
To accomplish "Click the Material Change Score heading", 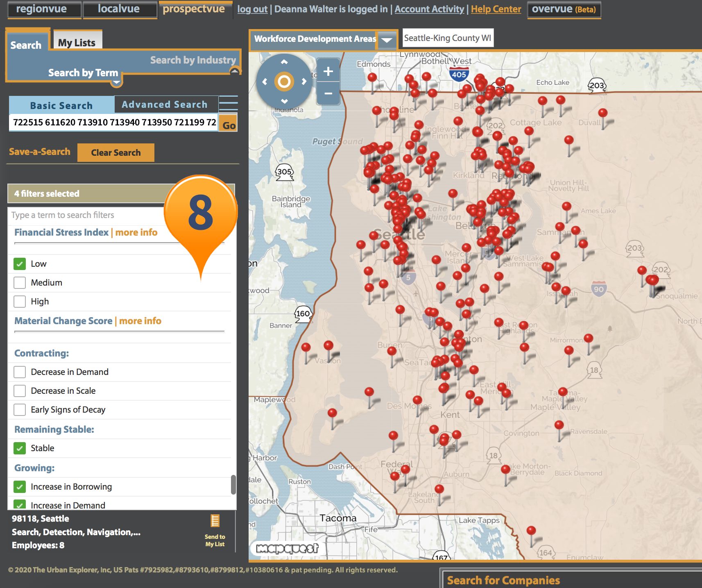I will point(63,321).
